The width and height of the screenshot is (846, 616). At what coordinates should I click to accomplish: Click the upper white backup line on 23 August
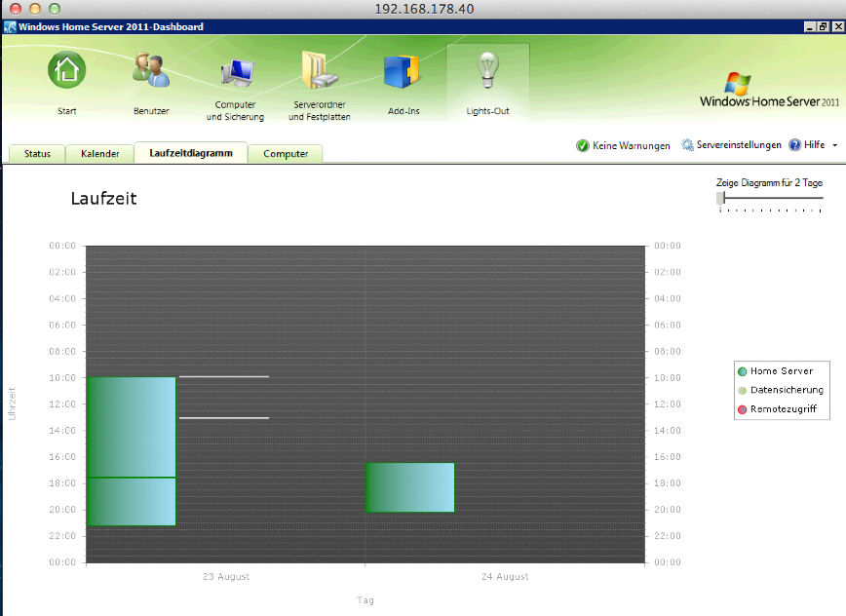click(x=224, y=376)
